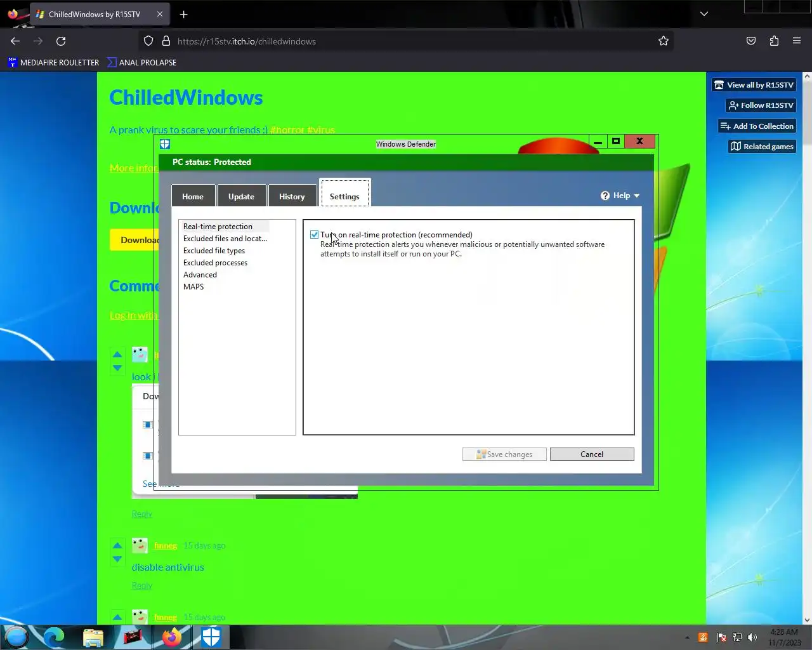The height and width of the screenshot is (650, 812).
Task: Click the Cancel button in Defender
Action: tap(592, 454)
